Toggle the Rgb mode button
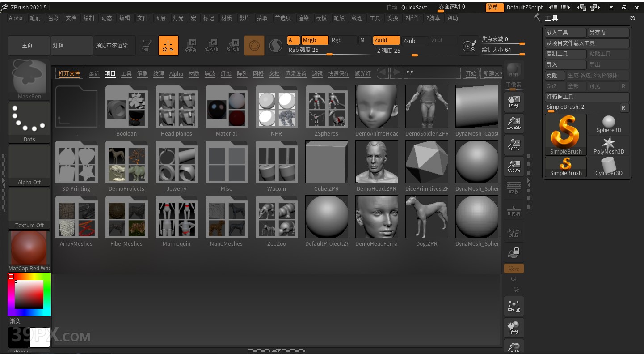Screen dimensions: 644x354 (343, 40)
